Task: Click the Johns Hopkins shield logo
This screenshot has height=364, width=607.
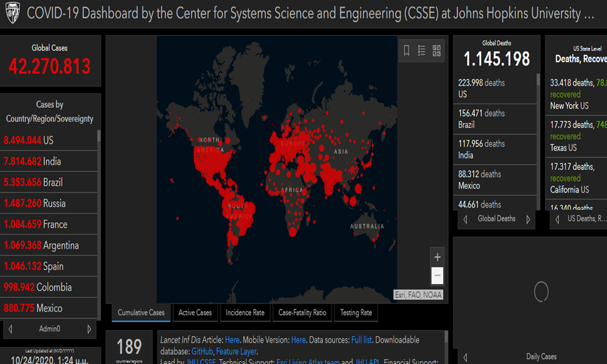Action: point(13,15)
